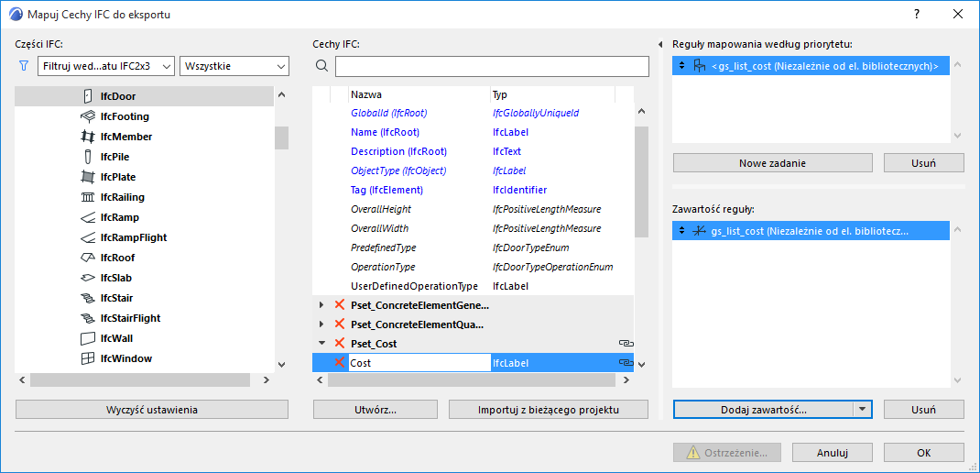Collapse the right panel with the left-pointing triangle
Image resolution: width=980 pixels, height=473 pixels.
tap(661, 44)
